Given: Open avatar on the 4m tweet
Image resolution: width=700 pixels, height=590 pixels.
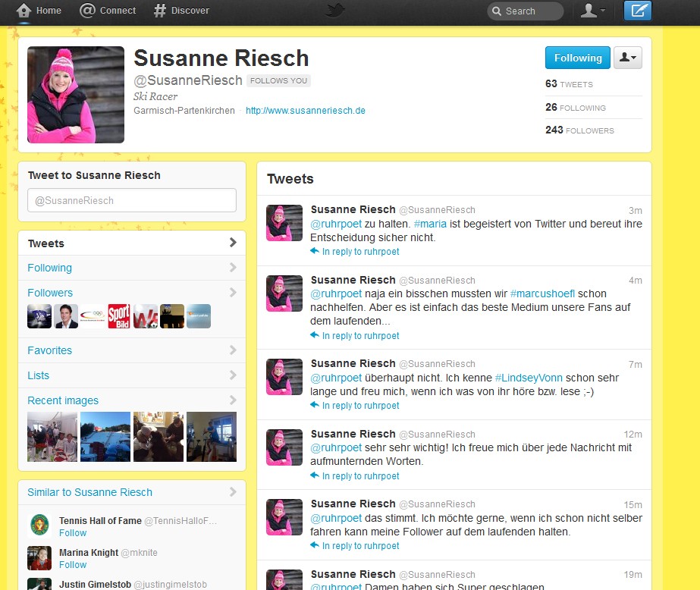Looking at the screenshot, I should pyautogui.click(x=284, y=293).
